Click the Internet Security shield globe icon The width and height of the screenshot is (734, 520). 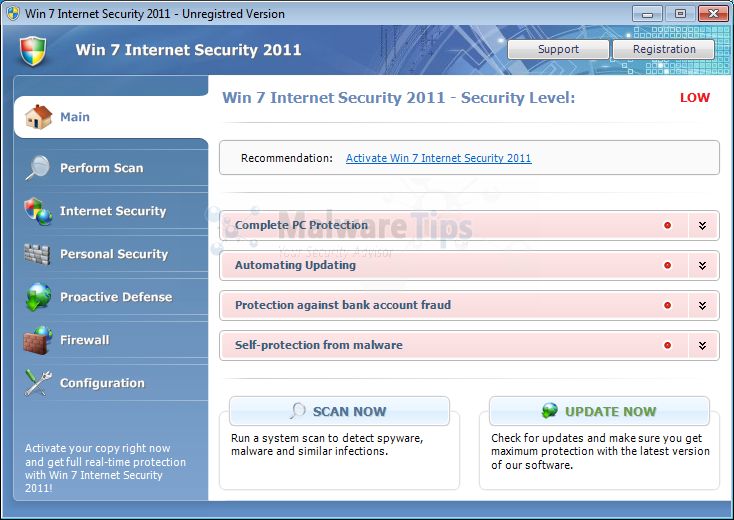(x=38, y=211)
